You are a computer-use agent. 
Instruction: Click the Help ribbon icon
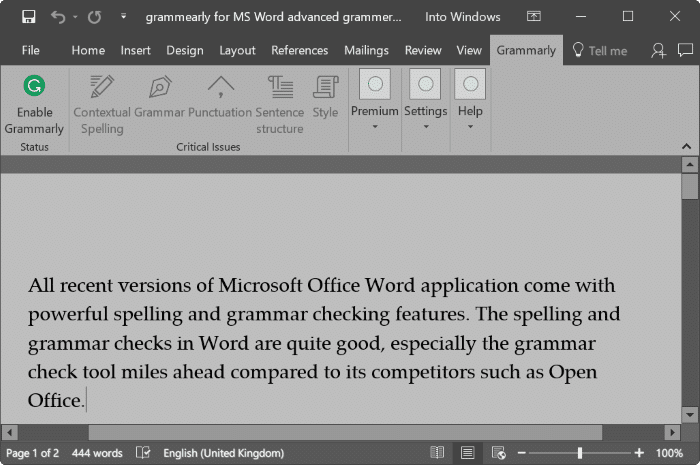(470, 84)
